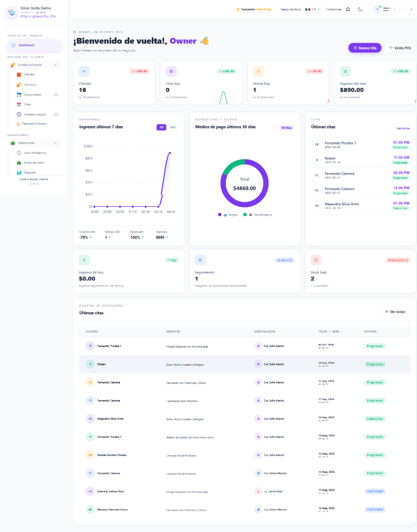Image resolution: width=417 pixels, height=532 pixels.
Task: Open Especialistas in the sidebar
Action: pyautogui.click(x=33, y=95)
